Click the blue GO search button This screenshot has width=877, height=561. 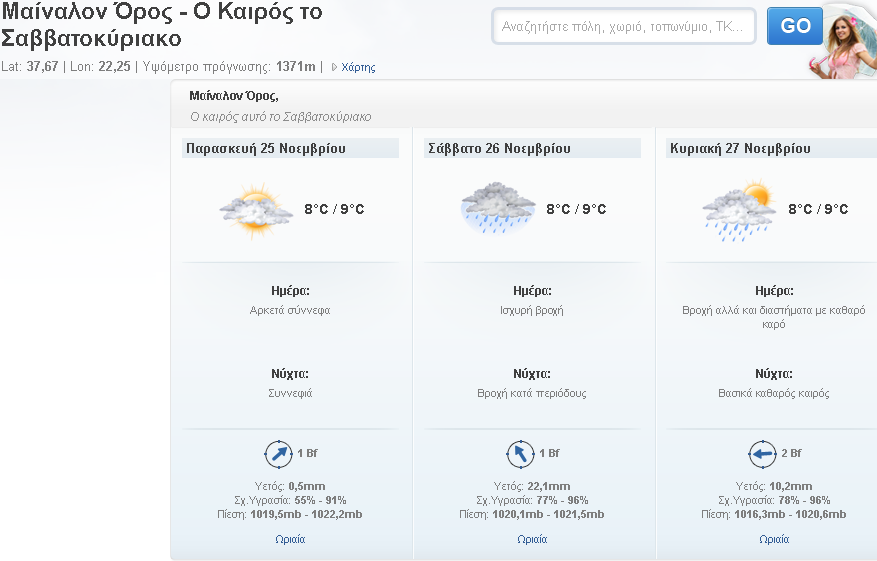(795, 26)
